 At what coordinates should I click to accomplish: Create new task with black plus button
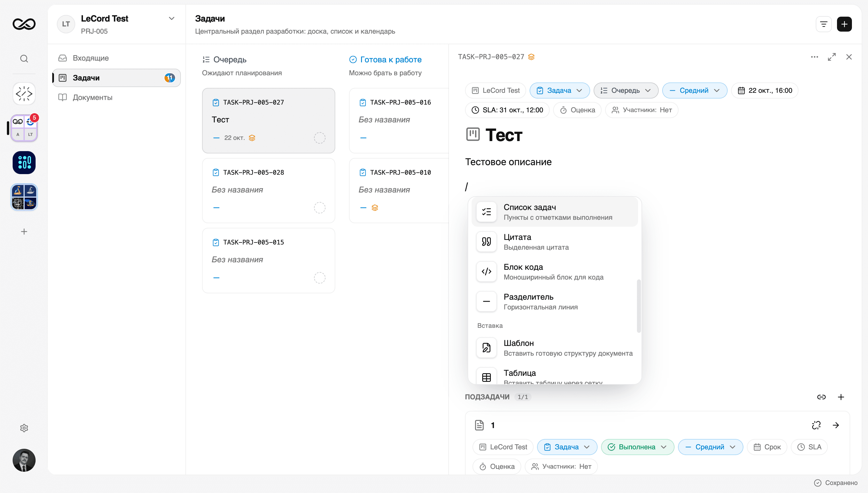844,24
